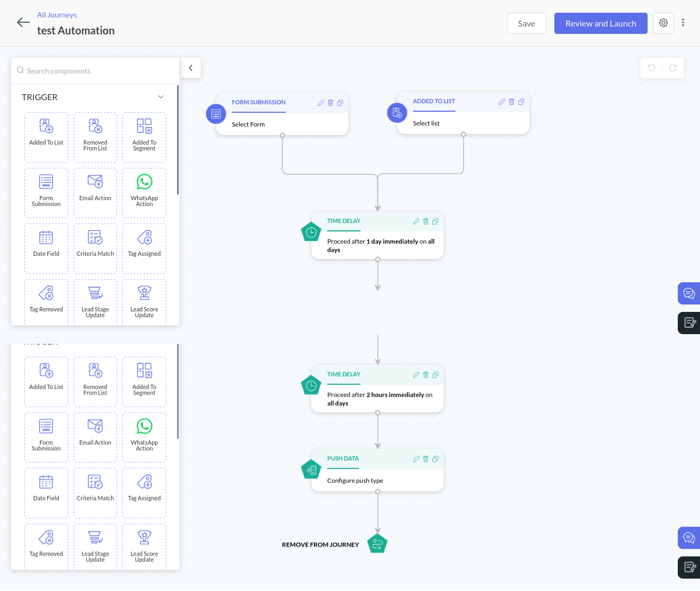Duplicate the Added To List node

(521, 102)
